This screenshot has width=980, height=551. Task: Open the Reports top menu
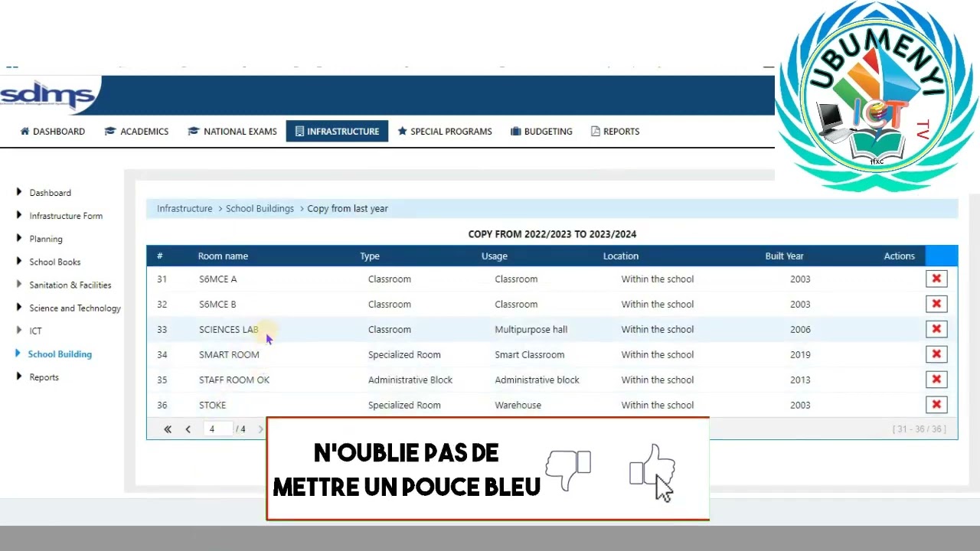615,132
